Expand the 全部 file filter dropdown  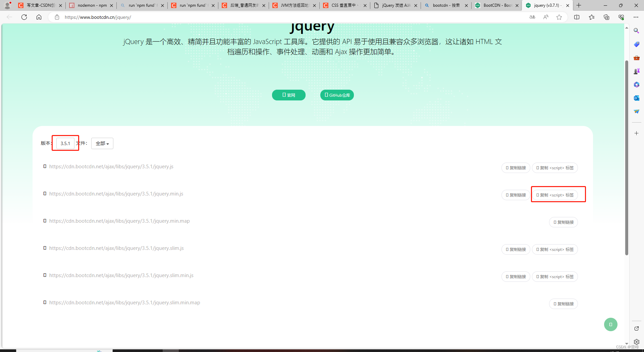coord(102,143)
